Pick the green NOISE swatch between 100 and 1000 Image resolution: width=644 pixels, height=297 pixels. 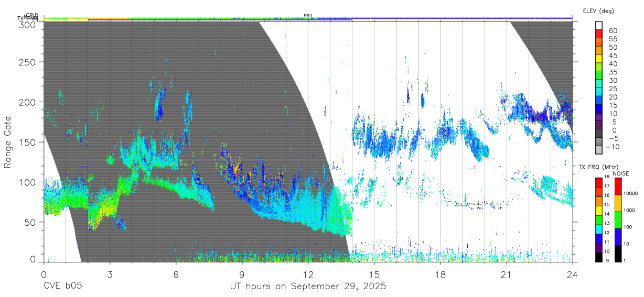click(x=617, y=219)
